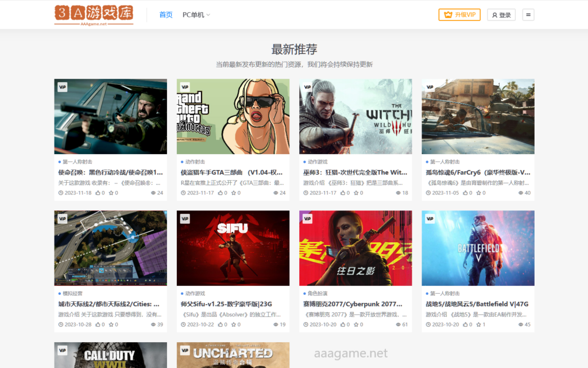Click date 2023-10-22 on Sifu card
The image size is (588, 368).
[200, 324]
